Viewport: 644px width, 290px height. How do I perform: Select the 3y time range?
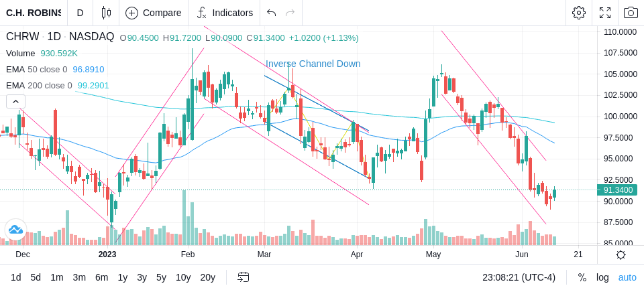[x=142, y=277]
